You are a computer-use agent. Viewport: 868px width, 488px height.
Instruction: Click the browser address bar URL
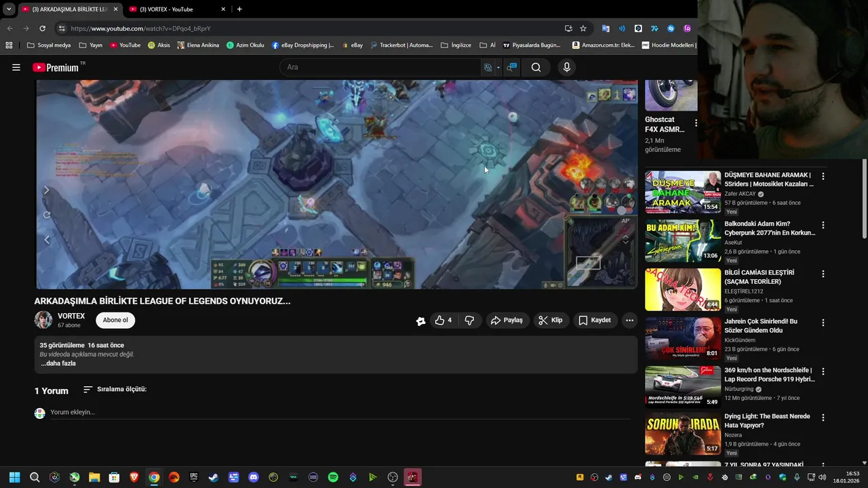(x=140, y=28)
